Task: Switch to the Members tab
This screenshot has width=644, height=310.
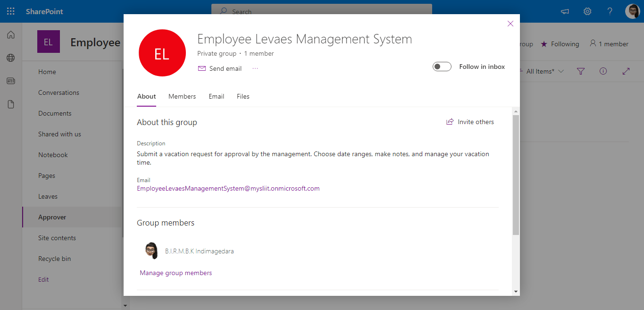Action: tap(182, 96)
